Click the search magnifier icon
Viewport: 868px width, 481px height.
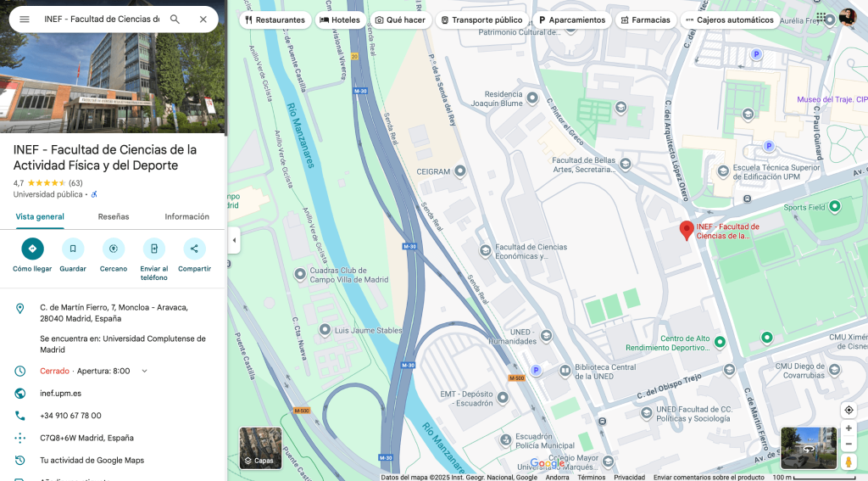(175, 20)
